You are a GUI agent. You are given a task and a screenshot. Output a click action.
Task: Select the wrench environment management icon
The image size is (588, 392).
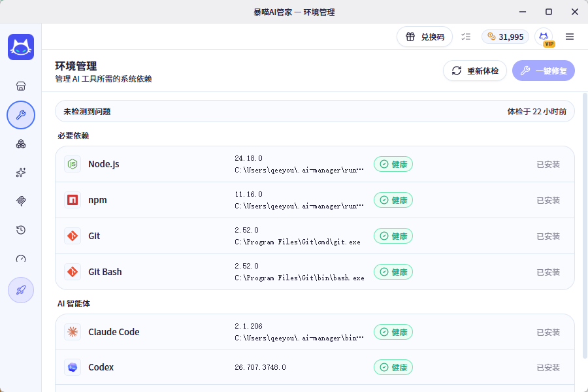click(x=21, y=115)
